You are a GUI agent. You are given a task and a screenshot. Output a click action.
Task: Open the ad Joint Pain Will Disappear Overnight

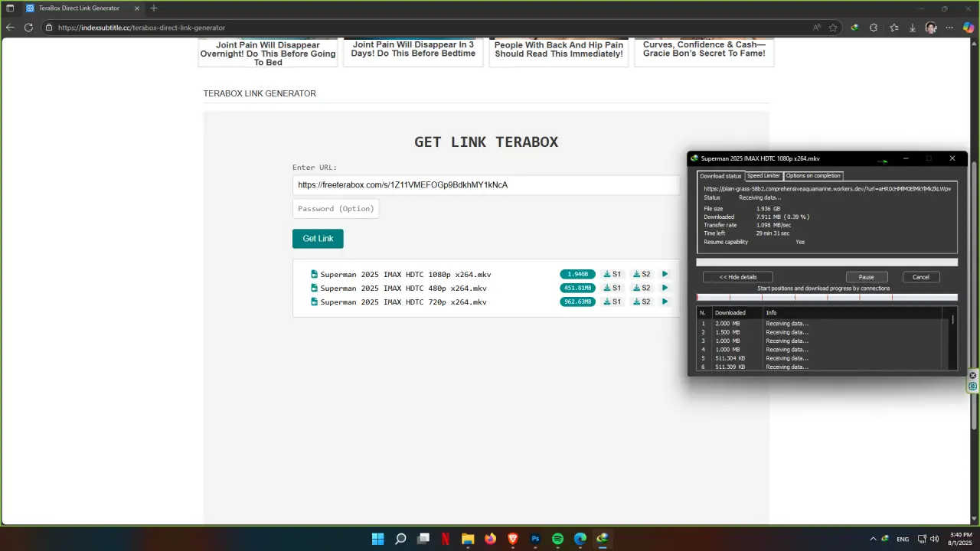268,53
